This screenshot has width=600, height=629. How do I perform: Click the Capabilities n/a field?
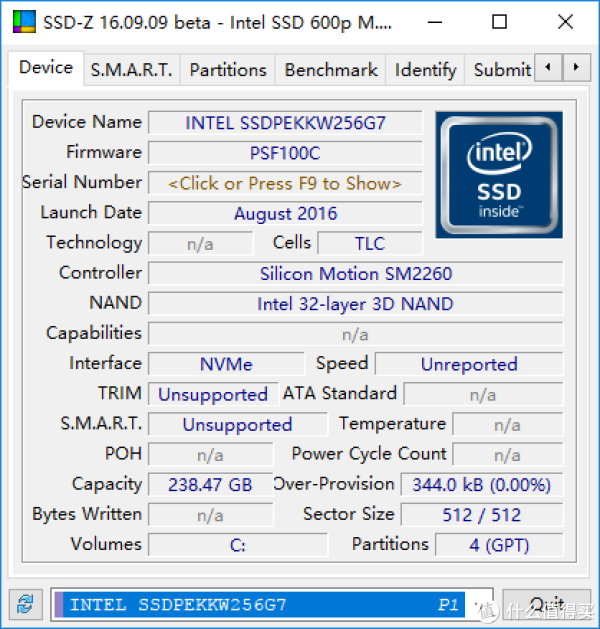(356, 334)
